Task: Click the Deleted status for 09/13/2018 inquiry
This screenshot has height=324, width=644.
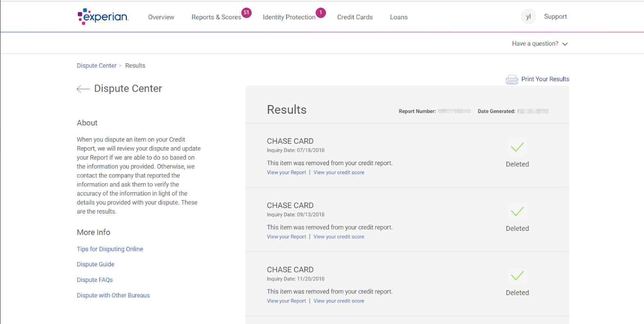Action: pyautogui.click(x=517, y=228)
